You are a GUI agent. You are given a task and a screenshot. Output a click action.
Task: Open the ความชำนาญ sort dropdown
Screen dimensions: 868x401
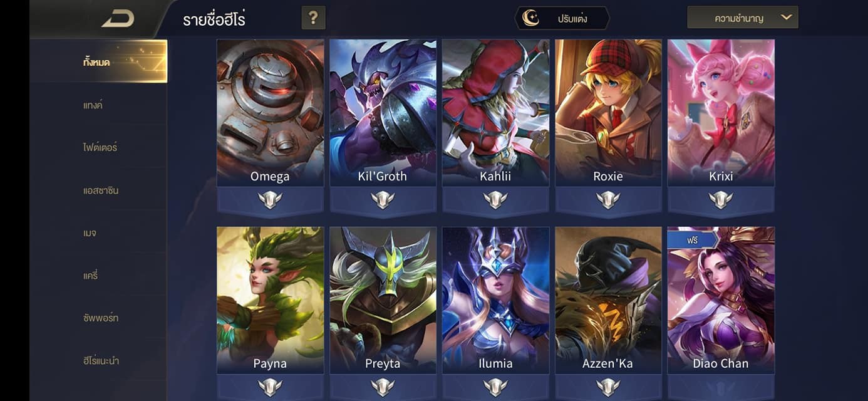click(x=743, y=18)
